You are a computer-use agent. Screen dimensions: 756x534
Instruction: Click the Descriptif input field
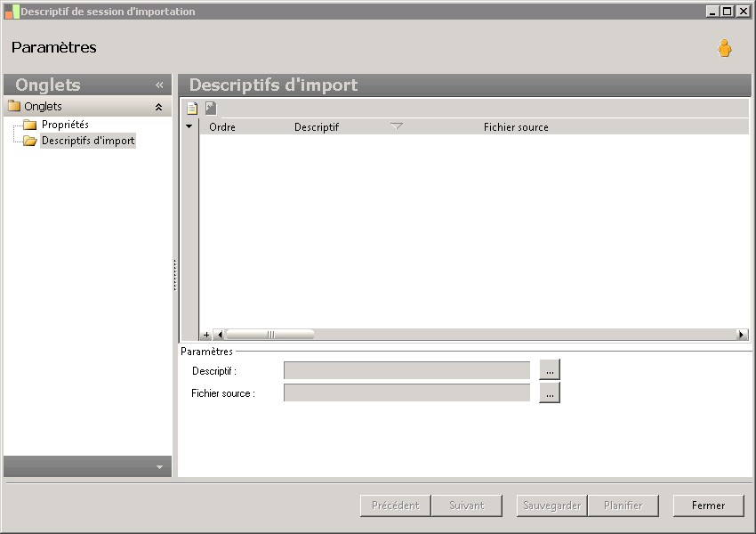[x=407, y=370]
